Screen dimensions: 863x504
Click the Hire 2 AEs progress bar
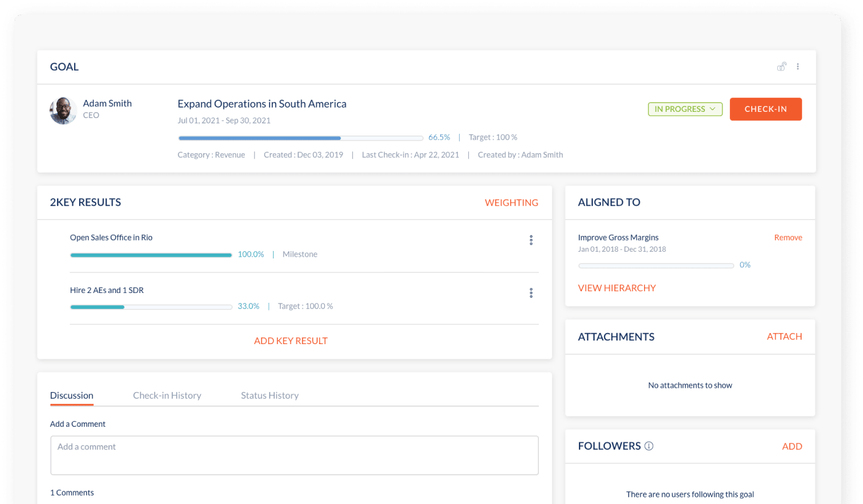click(151, 307)
